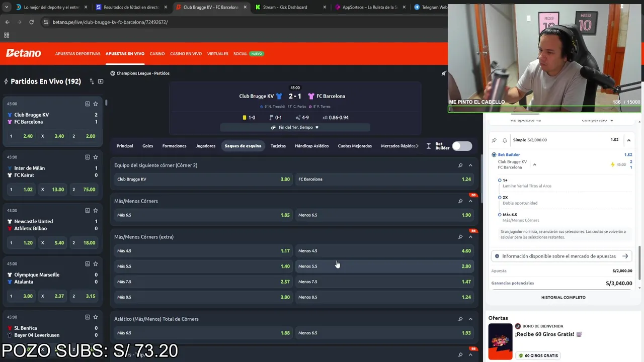Switch to the Formaciones tab

tap(174, 146)
